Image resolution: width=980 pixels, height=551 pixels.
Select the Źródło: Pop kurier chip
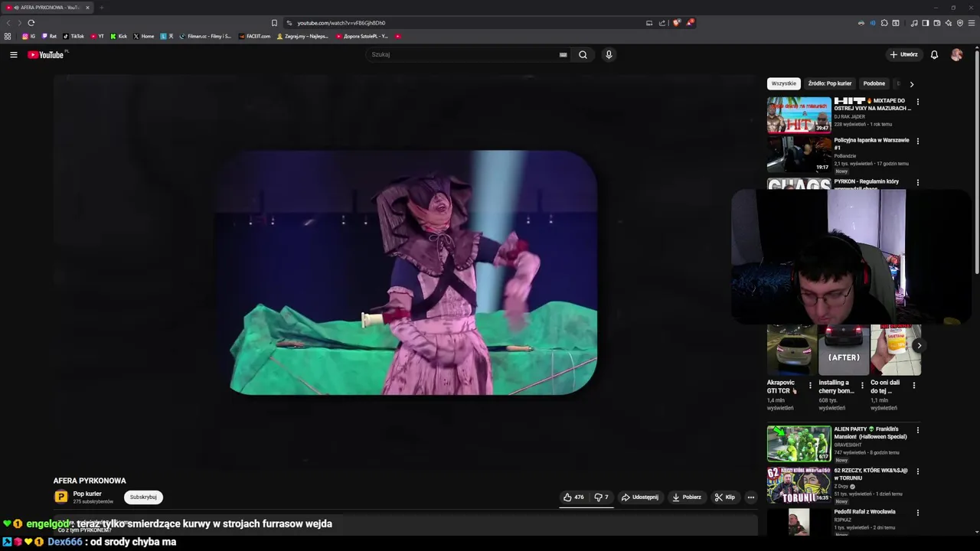(x=830, y=83)
